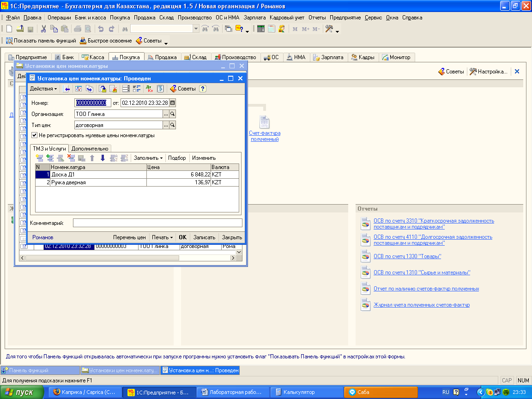Viewport: 532px width, 399px height.
Task: Click the tools hammer icon in main toolbar
Action: coord(329,29)
